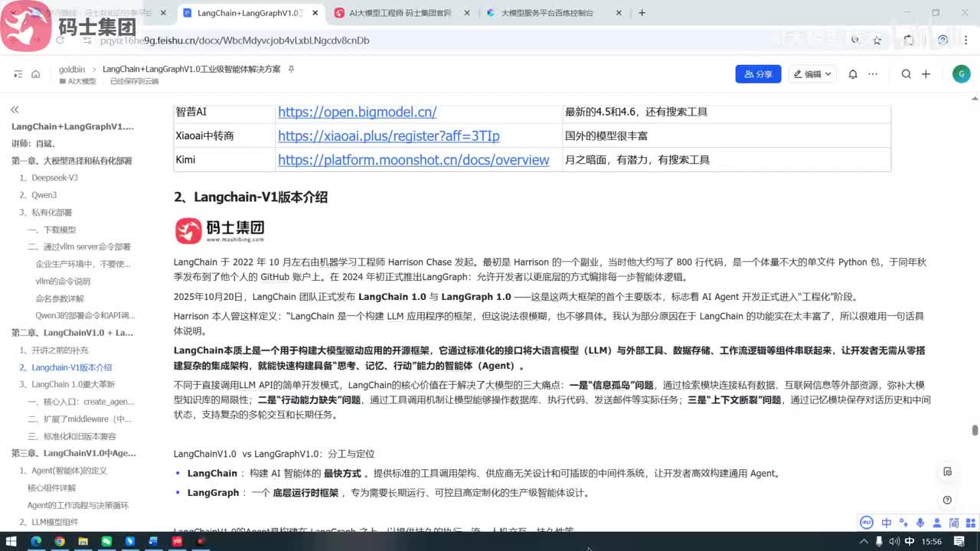Click the IME settings gear-like last icon
The width and height of the screenshot is (980, 551).
click(970, 523)
